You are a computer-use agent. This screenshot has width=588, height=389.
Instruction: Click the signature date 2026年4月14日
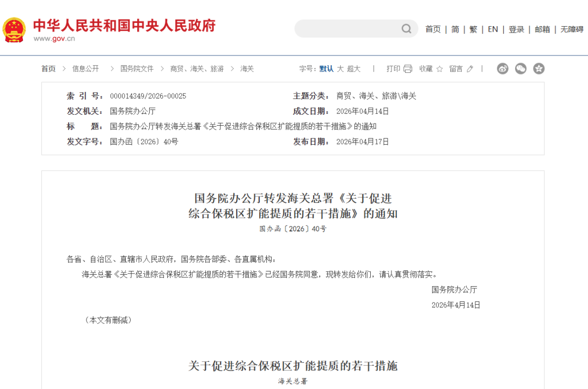coord(456,305)
